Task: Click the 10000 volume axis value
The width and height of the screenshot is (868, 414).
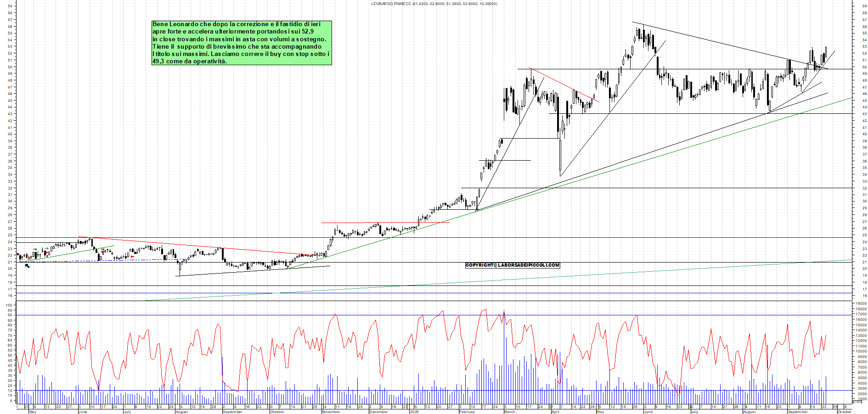Action: [861, 352]
